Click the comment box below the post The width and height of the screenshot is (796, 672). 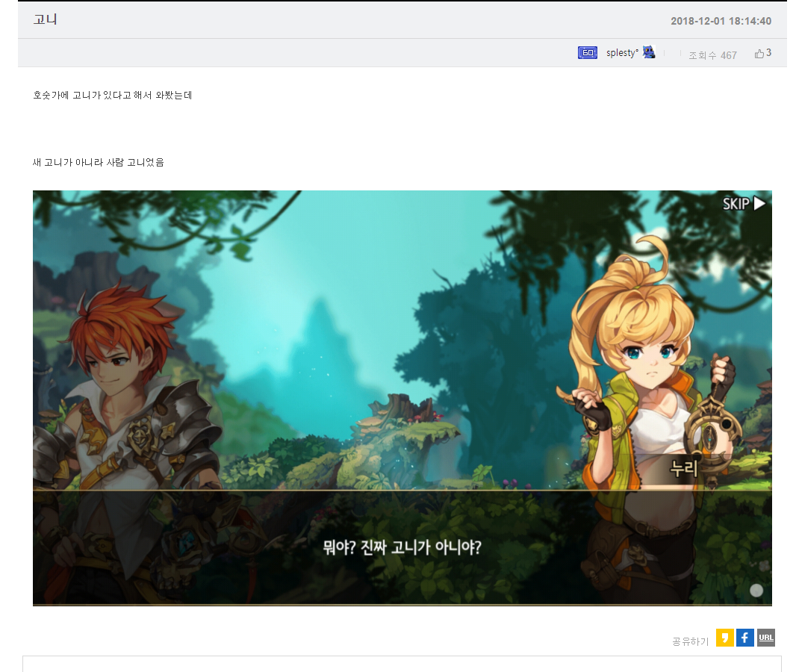[402, 664]
